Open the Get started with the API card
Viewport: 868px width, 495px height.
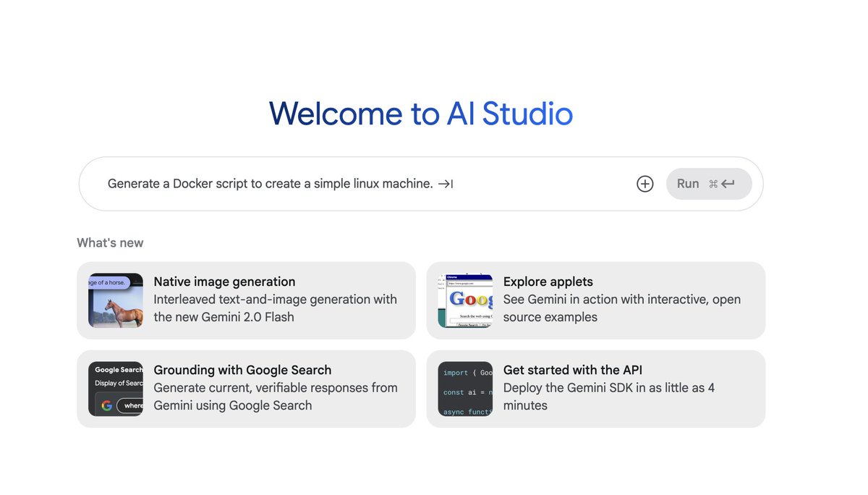596,389
